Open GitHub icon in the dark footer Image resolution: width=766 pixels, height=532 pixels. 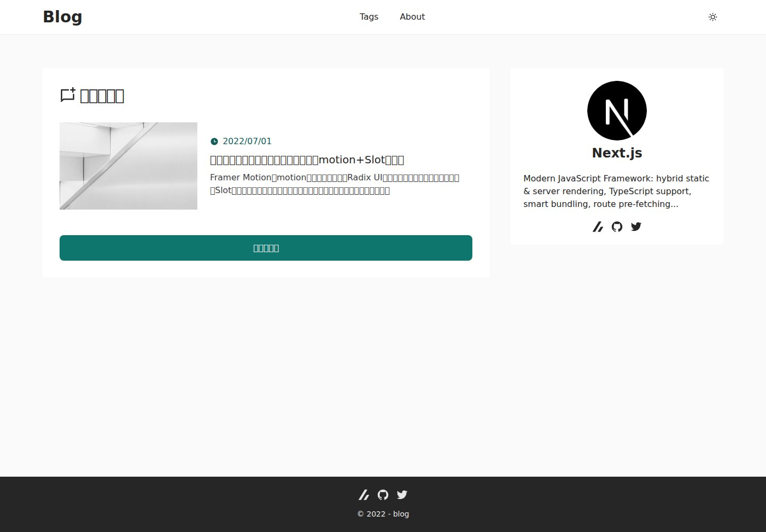pos(383,495)
